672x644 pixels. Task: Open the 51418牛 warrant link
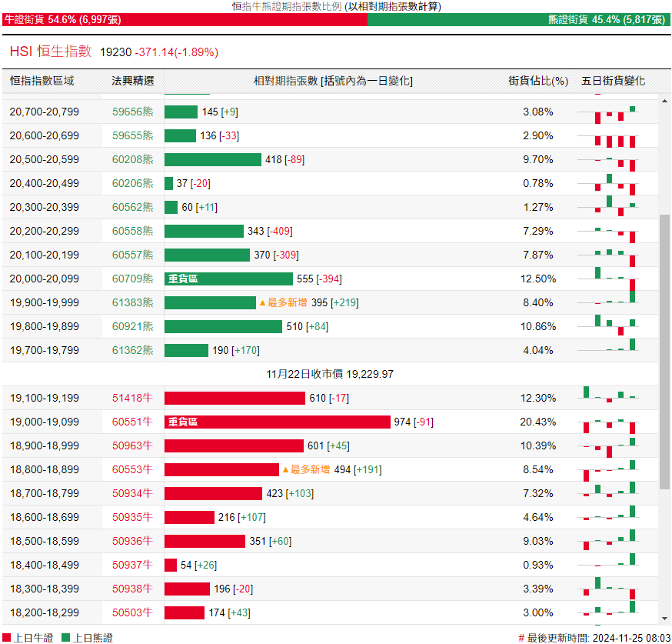[x=132, y=398]
